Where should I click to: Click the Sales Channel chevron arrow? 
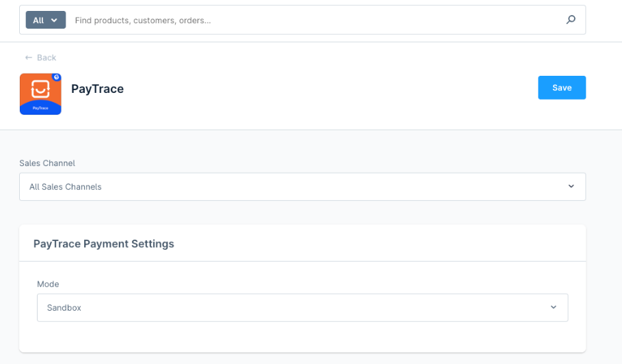tap(571, 186)
